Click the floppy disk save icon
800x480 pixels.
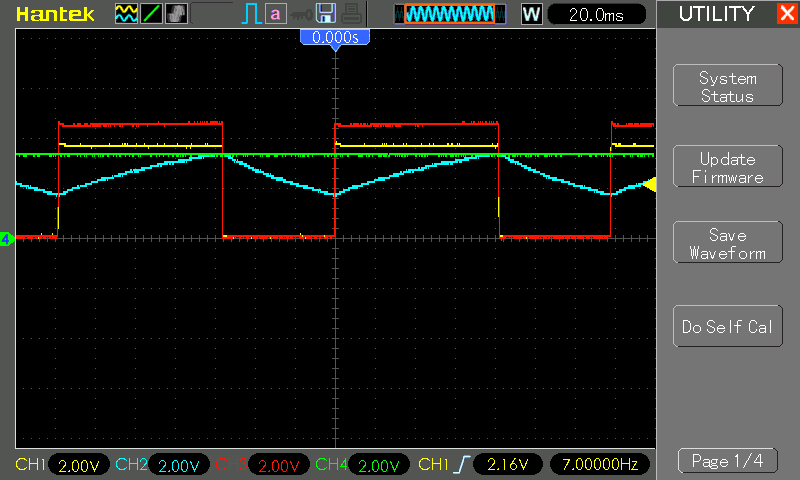pyautogui.click(x=325, y=14)
